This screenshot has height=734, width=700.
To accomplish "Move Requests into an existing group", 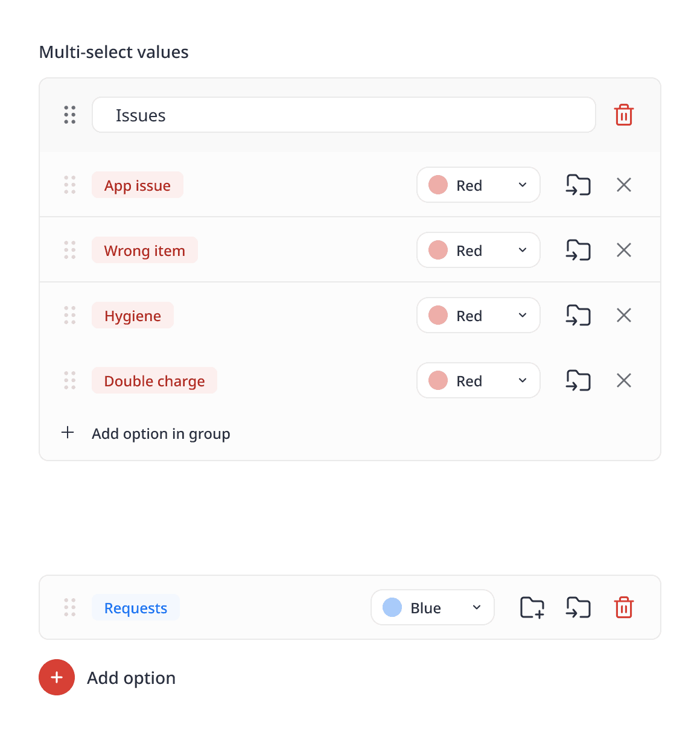I will point(577,607).
